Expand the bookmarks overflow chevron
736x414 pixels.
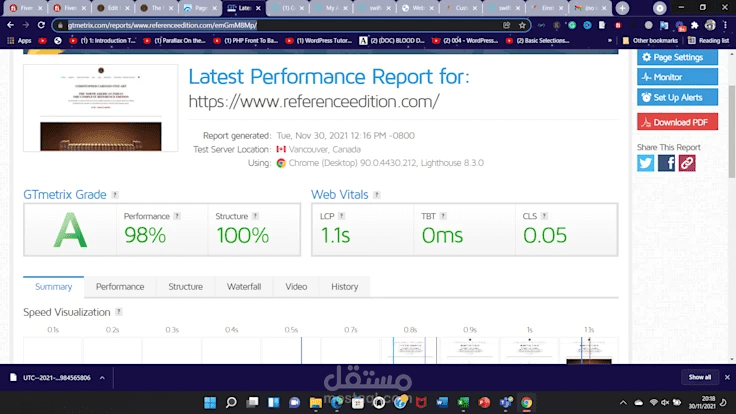click(x=610, y=41)
